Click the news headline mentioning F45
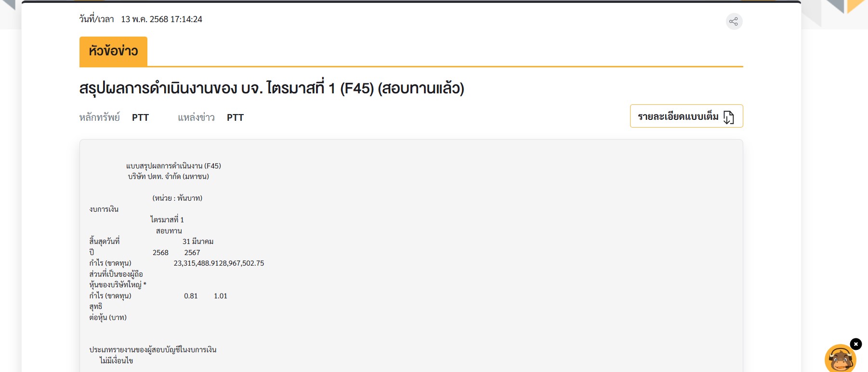The image size is (868, 372). click(271, 88)
